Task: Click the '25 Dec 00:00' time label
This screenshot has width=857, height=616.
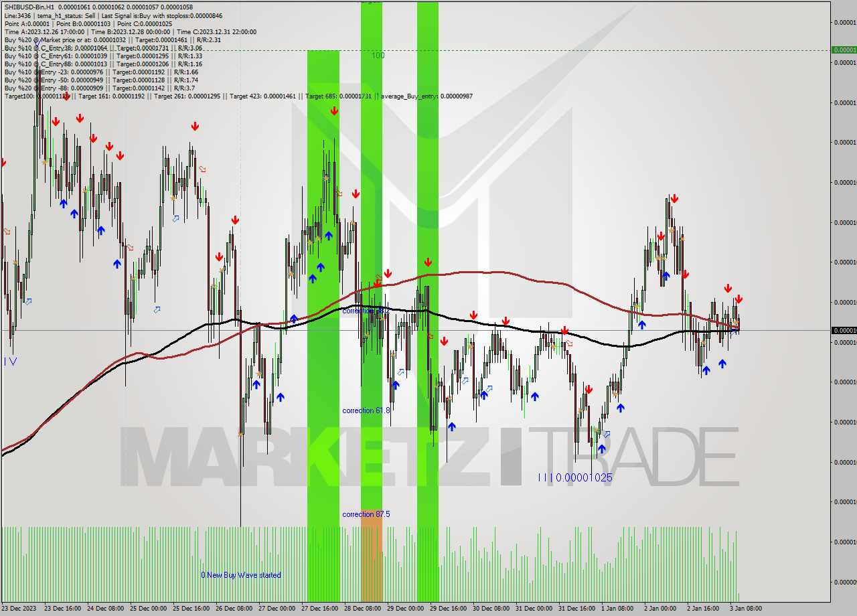Action: tap(148, 609)
